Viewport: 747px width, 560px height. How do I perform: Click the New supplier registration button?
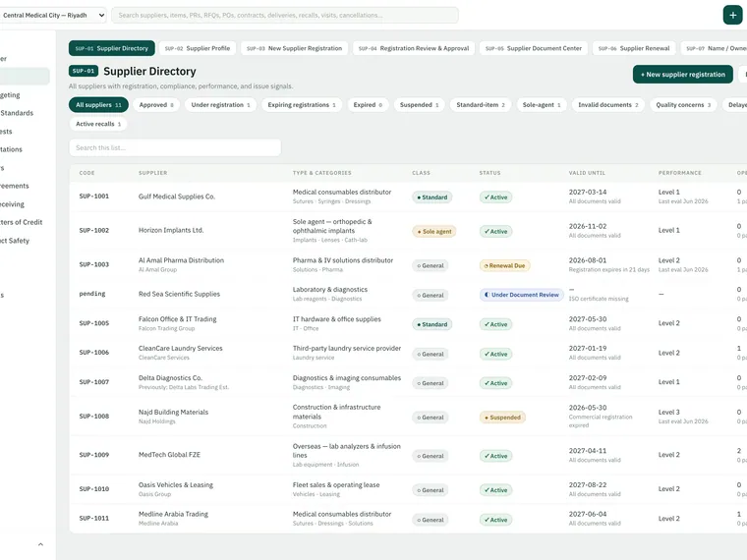click(683, 75)
